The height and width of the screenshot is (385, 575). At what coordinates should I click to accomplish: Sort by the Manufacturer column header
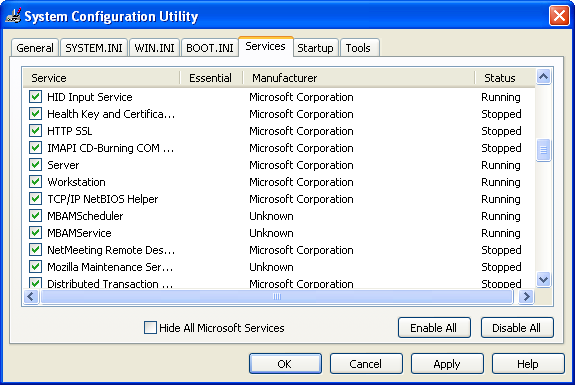tap(359, 78)
